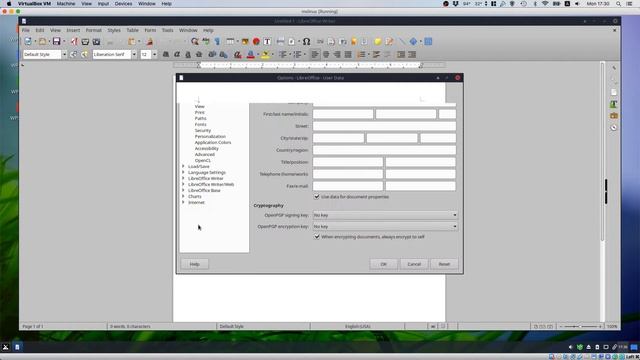Select Security in the options tree

pyautogui.click(x=203, y=130)
